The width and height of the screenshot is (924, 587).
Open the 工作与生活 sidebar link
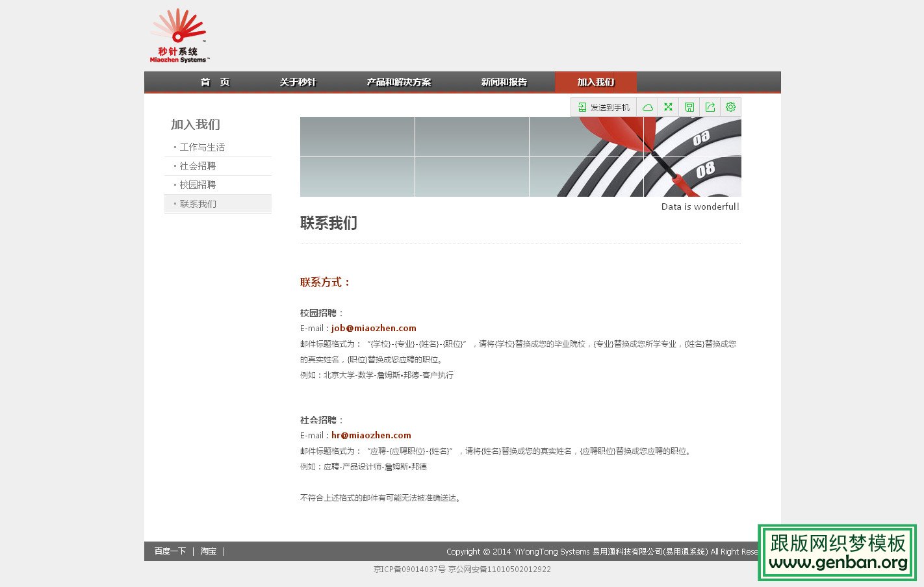point(201,147)
